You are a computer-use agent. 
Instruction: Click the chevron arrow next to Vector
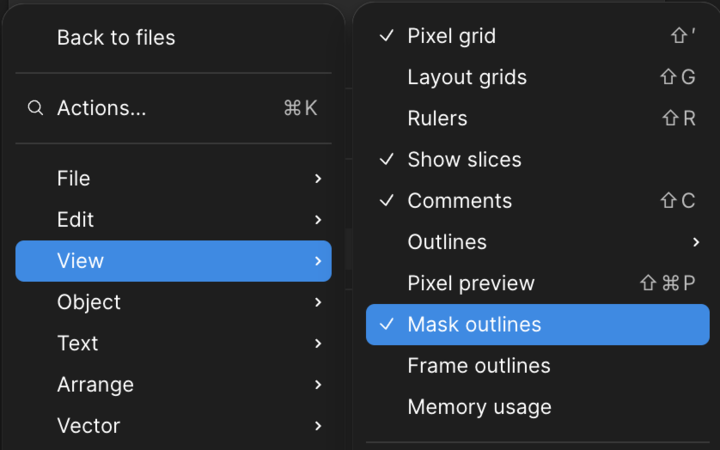[x=318, y=426]
